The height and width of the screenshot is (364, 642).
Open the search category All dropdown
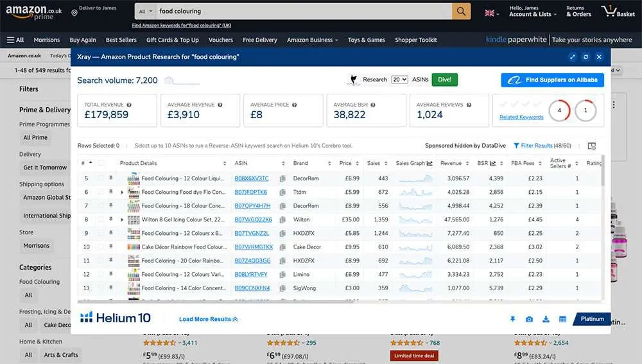click(x=145, y=12)
